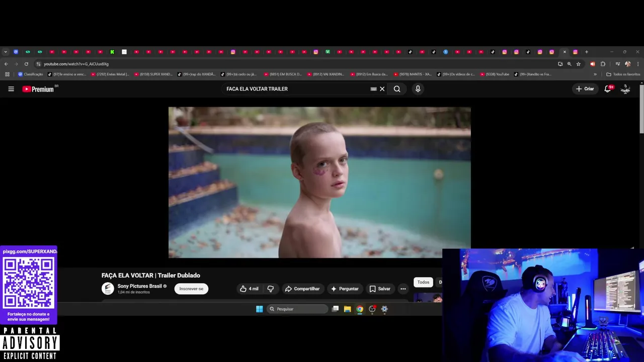Open Chrome apps grid in bookmarks bar

[x=7, y=74]
